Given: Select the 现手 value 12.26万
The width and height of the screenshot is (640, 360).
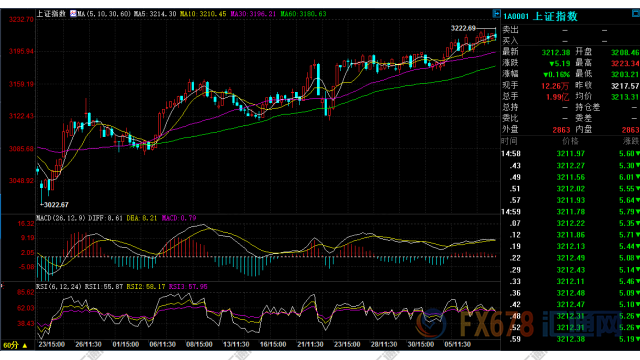Looking at the screenshot, I should pyautogui.click(x=555, y=86).
